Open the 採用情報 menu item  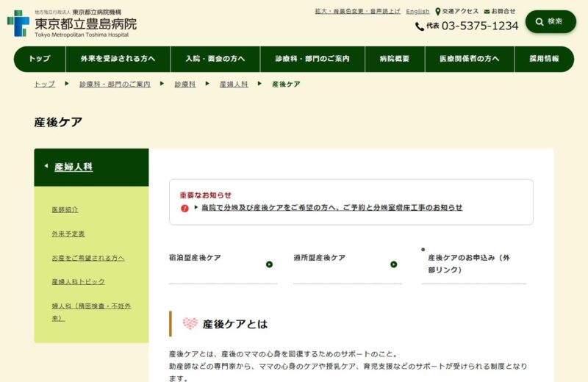pos(544,59)
